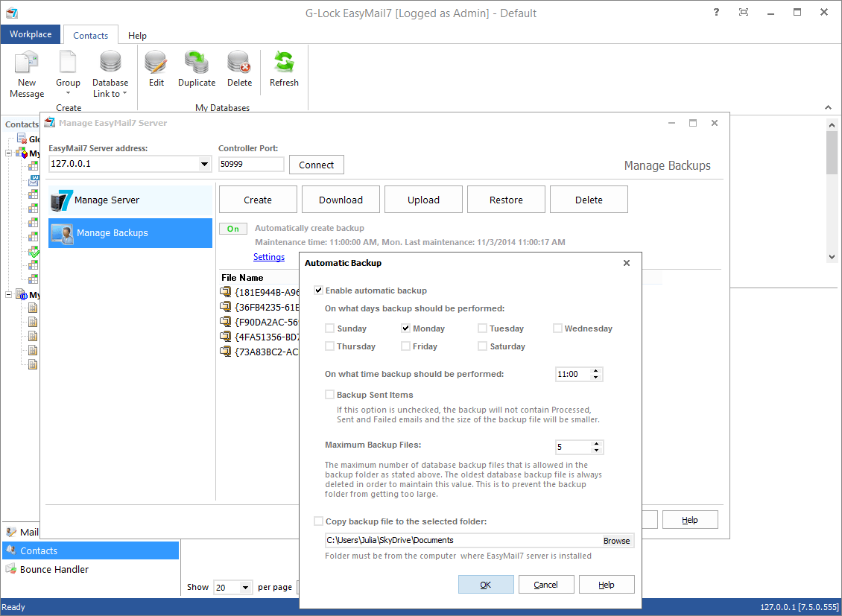The height and width of the screenshot is (616, 842).
Task: Switch to the Workplace tab
Action: (x=31, y=34)
